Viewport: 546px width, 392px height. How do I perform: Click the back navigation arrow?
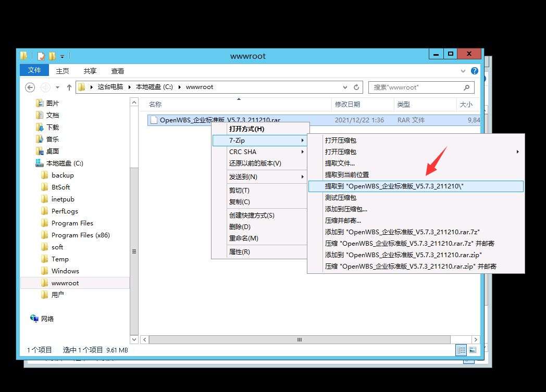[x=30, y=87]
